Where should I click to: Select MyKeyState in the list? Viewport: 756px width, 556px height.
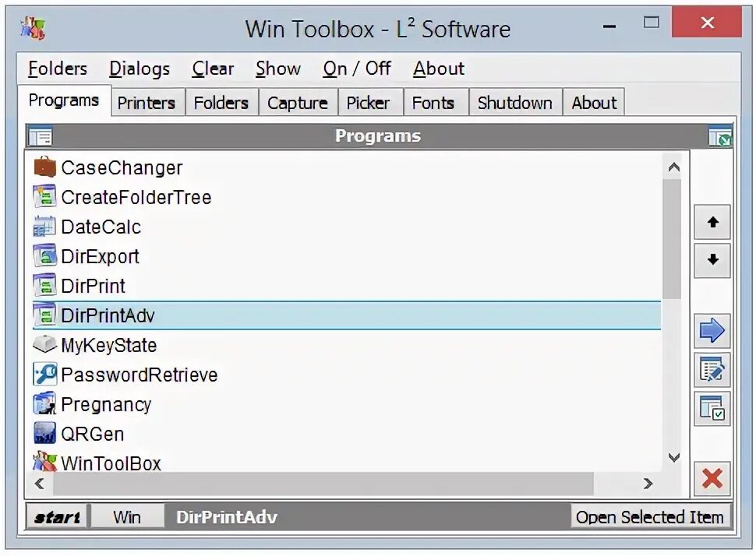click(346, 345)
